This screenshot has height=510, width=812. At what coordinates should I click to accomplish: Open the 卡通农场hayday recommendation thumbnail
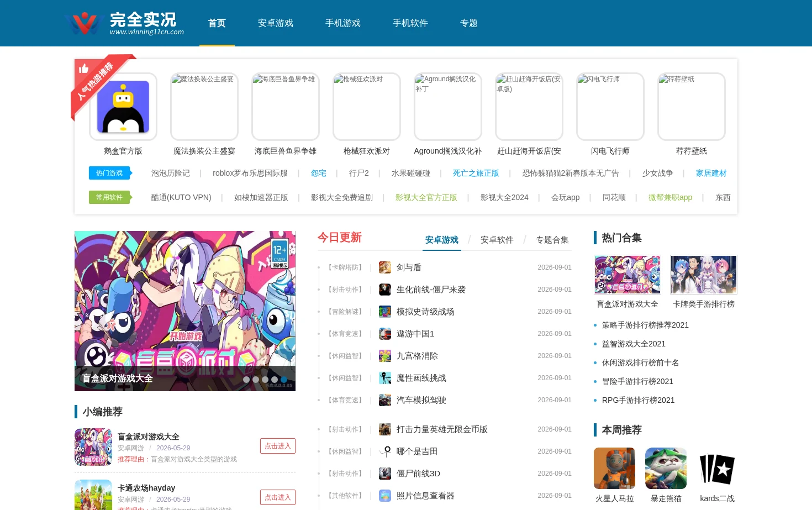93,495
